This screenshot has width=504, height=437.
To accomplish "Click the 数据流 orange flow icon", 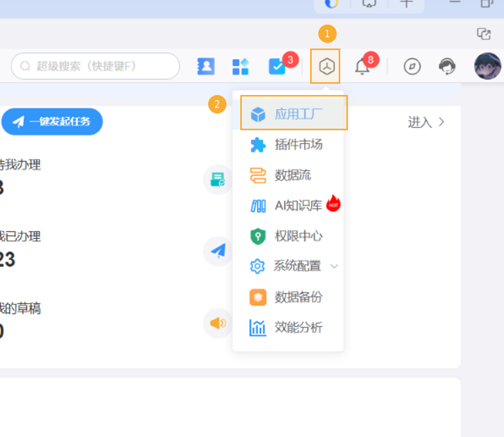I will coord(258,175).
